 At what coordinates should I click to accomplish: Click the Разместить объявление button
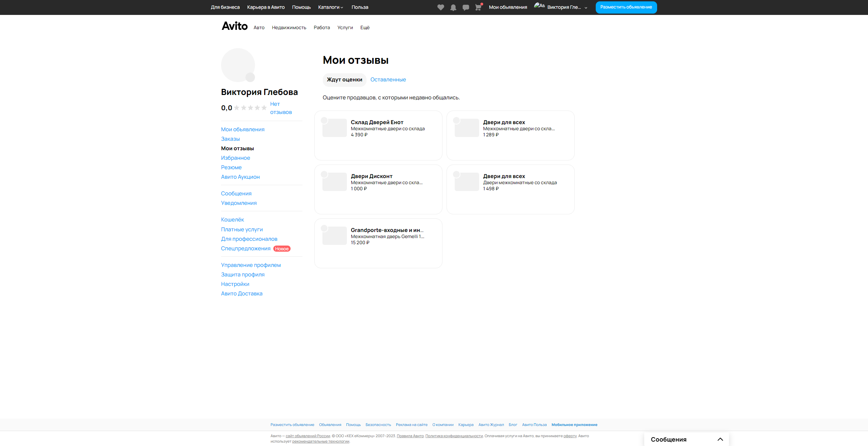[x=626, y=7]
